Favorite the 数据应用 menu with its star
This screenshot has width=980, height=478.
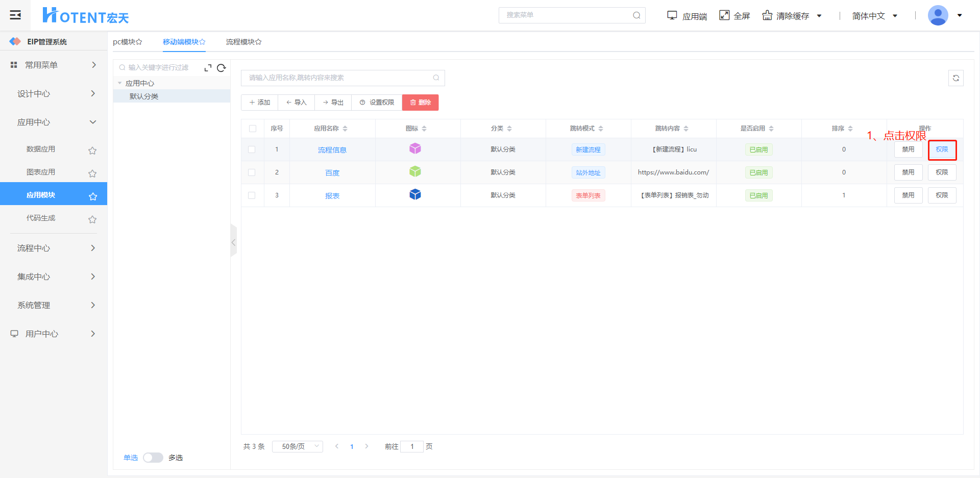point(92,150)
